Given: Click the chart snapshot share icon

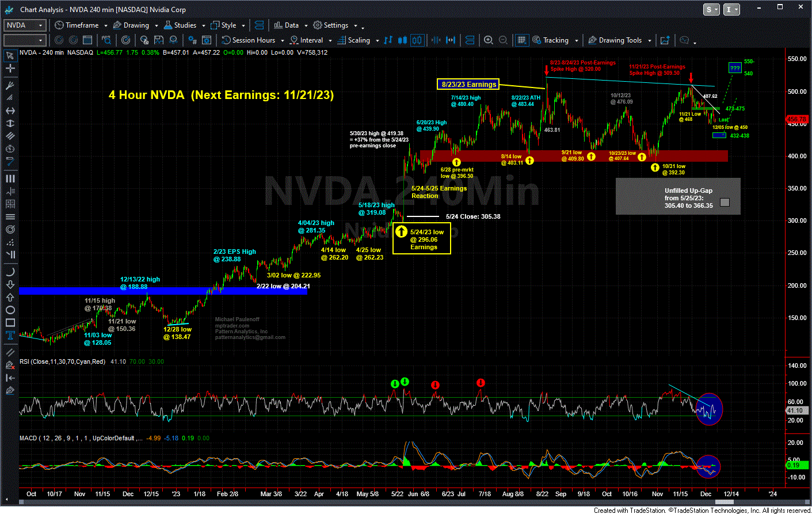Looking at the screenshot, I should (x=665, y=40).
